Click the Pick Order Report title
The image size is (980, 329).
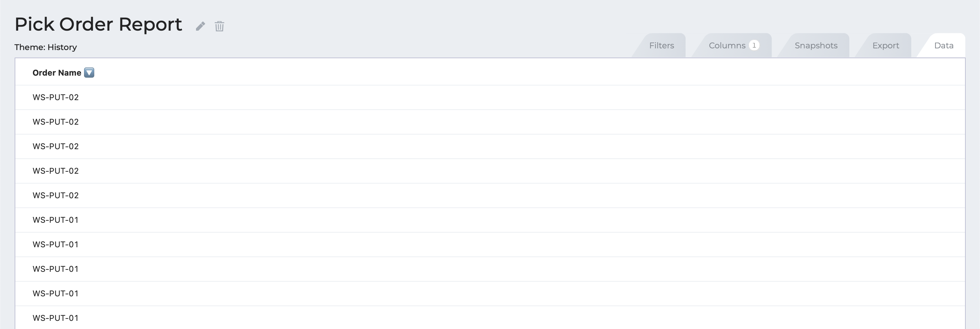(98, 25)
